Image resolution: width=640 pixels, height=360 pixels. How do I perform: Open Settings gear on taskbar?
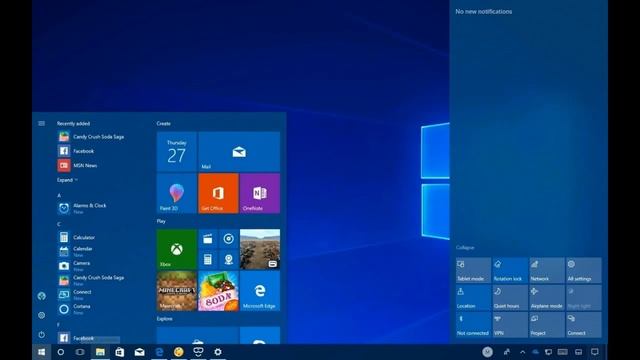[218, 352]
